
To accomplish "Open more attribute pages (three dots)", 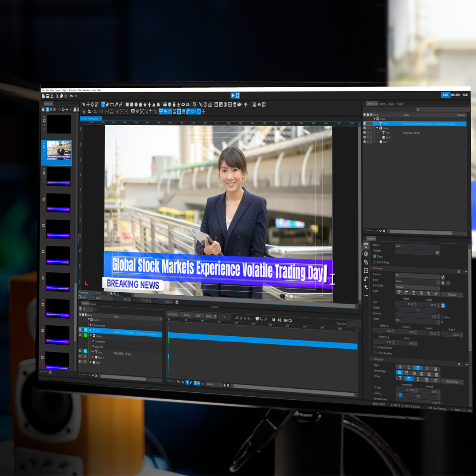I will coord(366,296).
